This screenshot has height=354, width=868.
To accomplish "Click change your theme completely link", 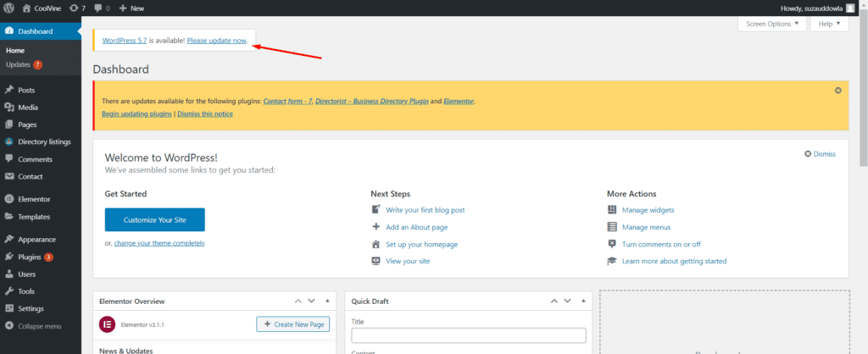I will click(159, 243).
